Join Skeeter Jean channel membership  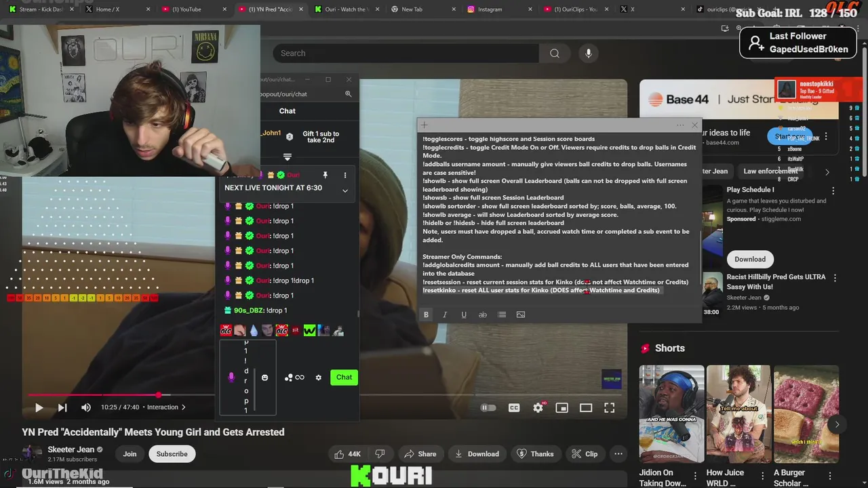(x=130, y=454)
